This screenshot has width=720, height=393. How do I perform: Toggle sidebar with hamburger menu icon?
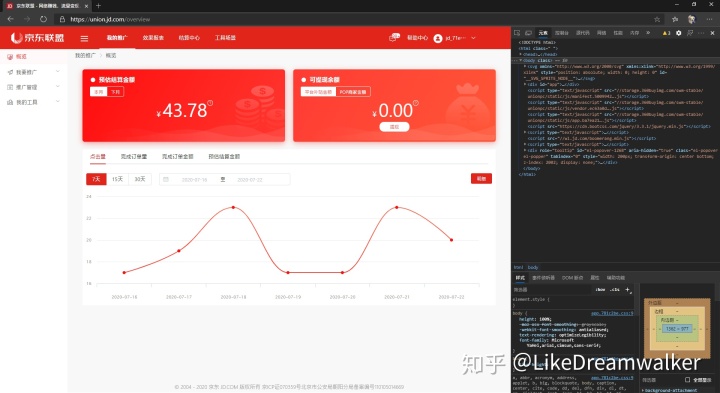tap(84, 39)
